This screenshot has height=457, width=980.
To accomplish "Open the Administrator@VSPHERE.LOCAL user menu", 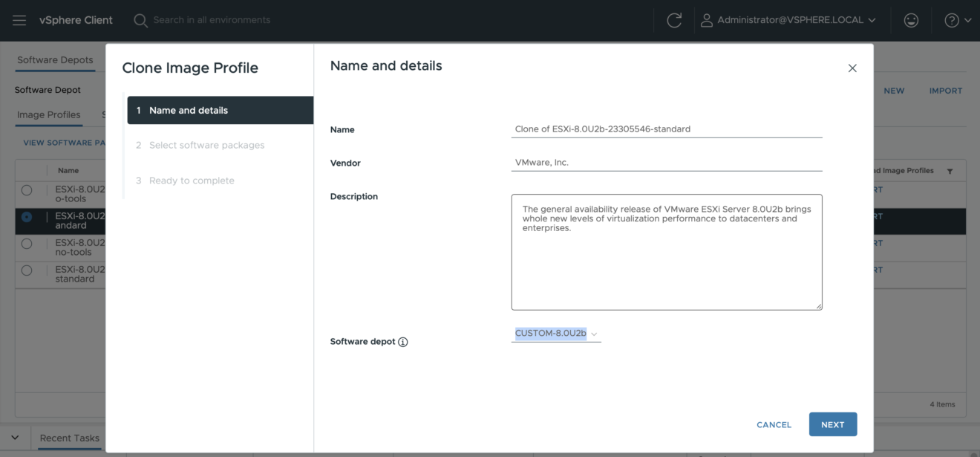I will [x=788, y=20].
